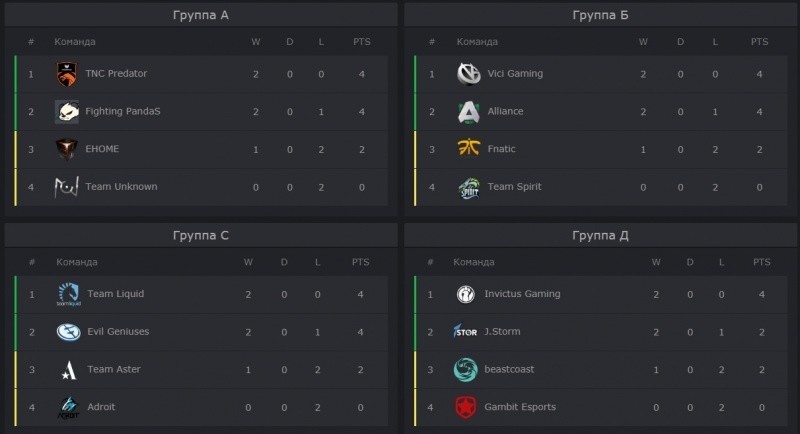Viewport: 800px width, 434px height.
Task: Click the Team Aster name link
Action: point(114,369)
